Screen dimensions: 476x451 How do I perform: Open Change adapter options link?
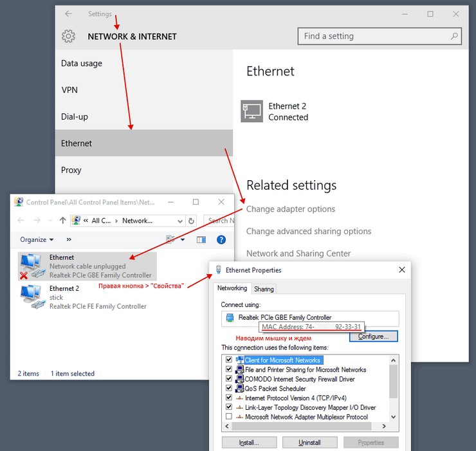pos(291,209)
